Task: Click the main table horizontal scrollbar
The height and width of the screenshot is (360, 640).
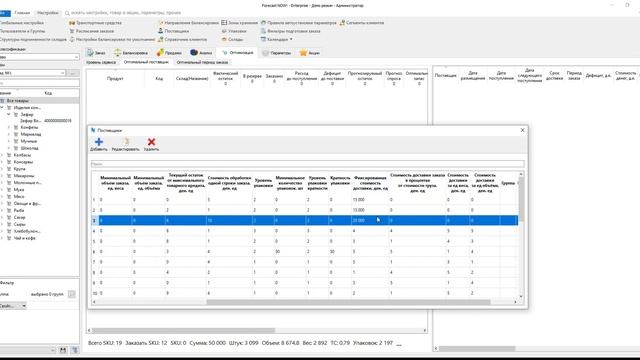Action: pyautogui.click(x=183, y=330)
